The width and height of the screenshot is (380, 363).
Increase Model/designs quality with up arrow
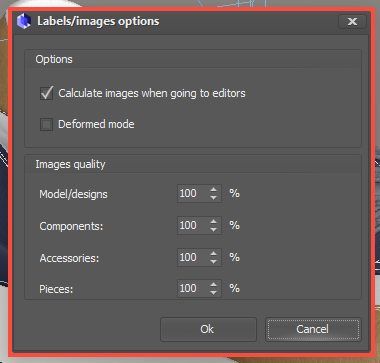214,190
